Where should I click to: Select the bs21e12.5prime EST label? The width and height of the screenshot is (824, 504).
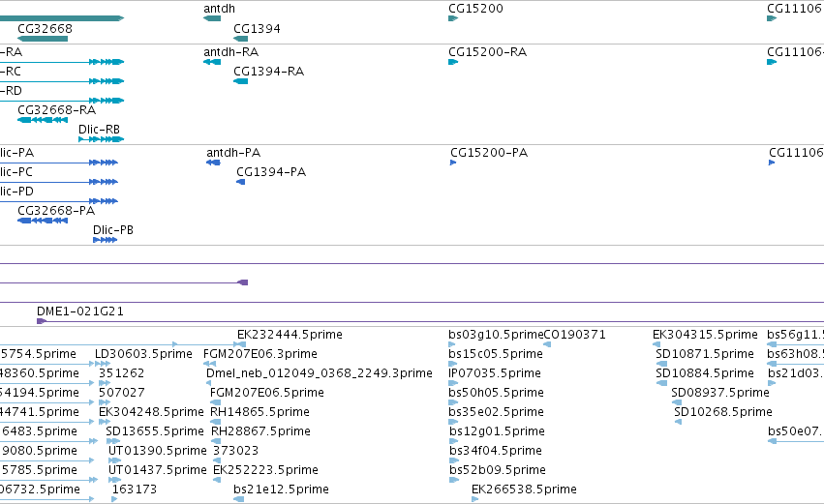click(281, 490)
